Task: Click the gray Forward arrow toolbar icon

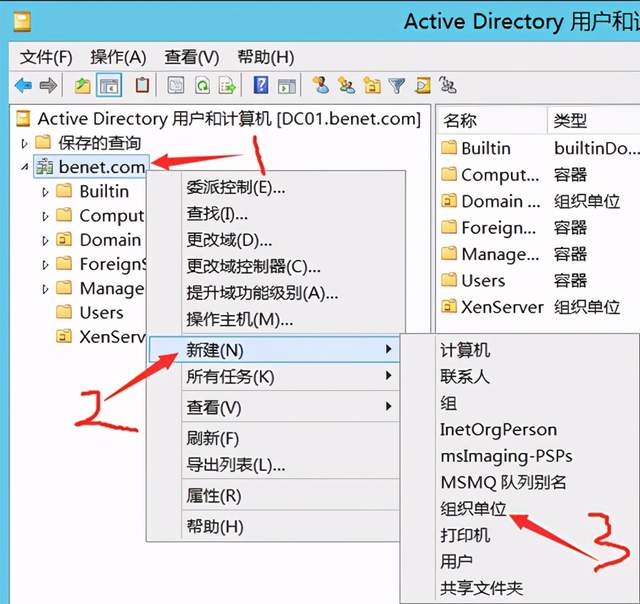Action: pyautogui.click(x=48, y=86)
